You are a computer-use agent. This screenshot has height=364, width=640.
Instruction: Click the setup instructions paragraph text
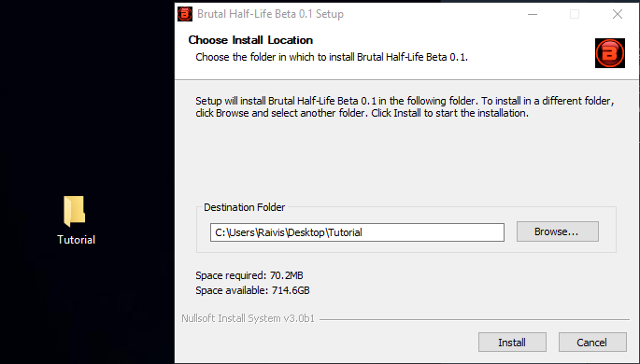(405, 106)
